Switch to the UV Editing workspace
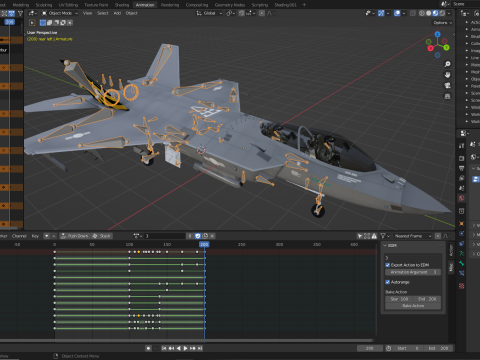 (x=68, y=5)
